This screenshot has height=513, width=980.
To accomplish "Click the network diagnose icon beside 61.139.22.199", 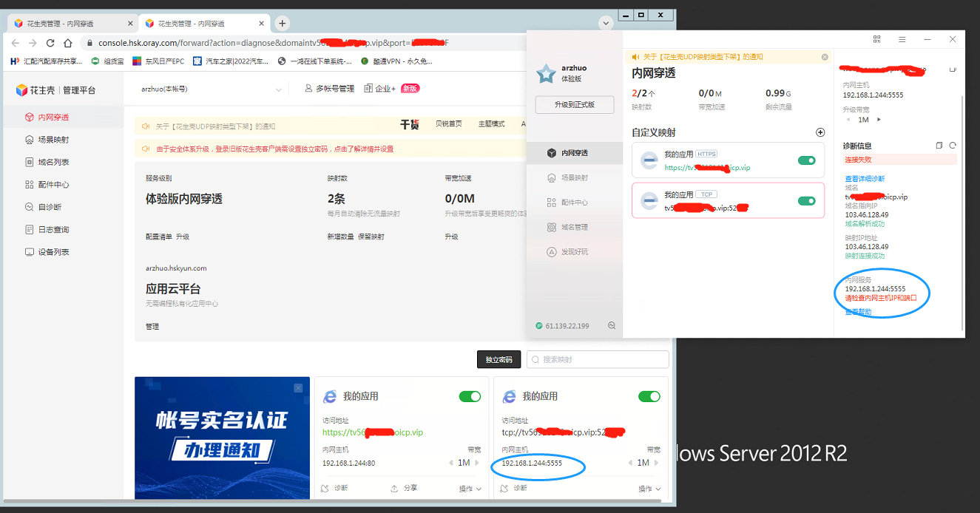I will (x=612, y=326).
